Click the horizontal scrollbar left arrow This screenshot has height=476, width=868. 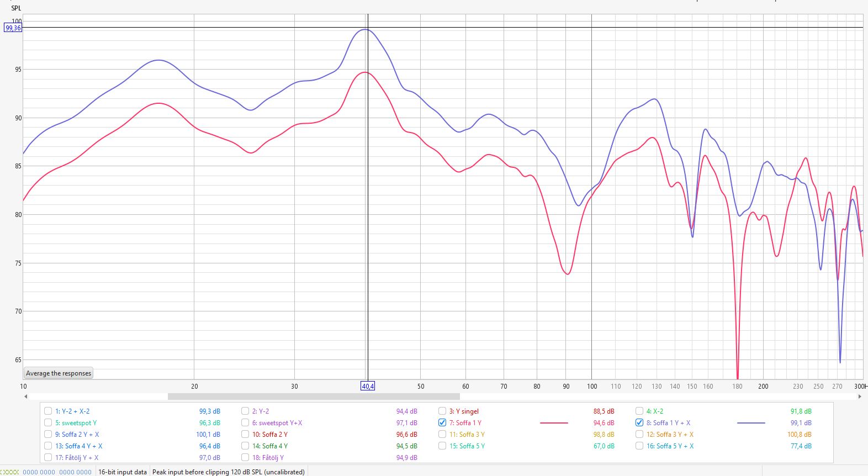tap(25, 396)
